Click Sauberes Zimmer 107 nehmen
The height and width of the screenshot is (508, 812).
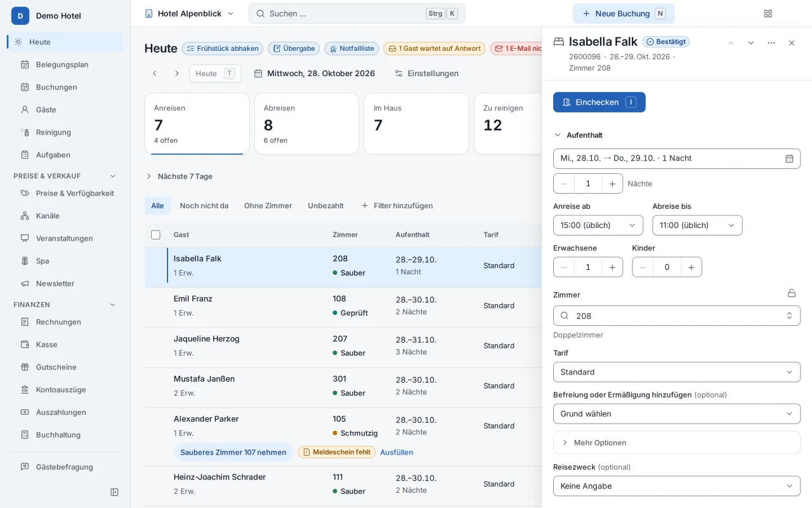(x=233, y=452)
